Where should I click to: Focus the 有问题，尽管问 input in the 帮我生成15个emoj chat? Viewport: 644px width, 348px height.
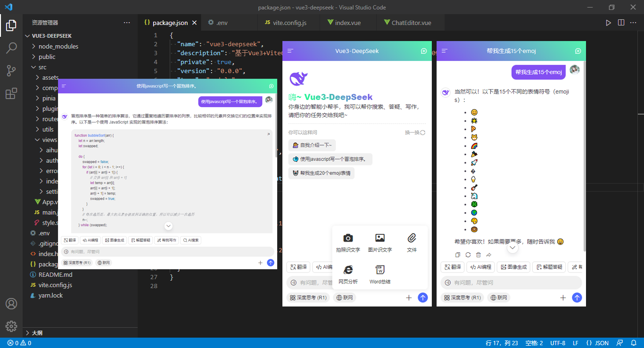[512, 282]
